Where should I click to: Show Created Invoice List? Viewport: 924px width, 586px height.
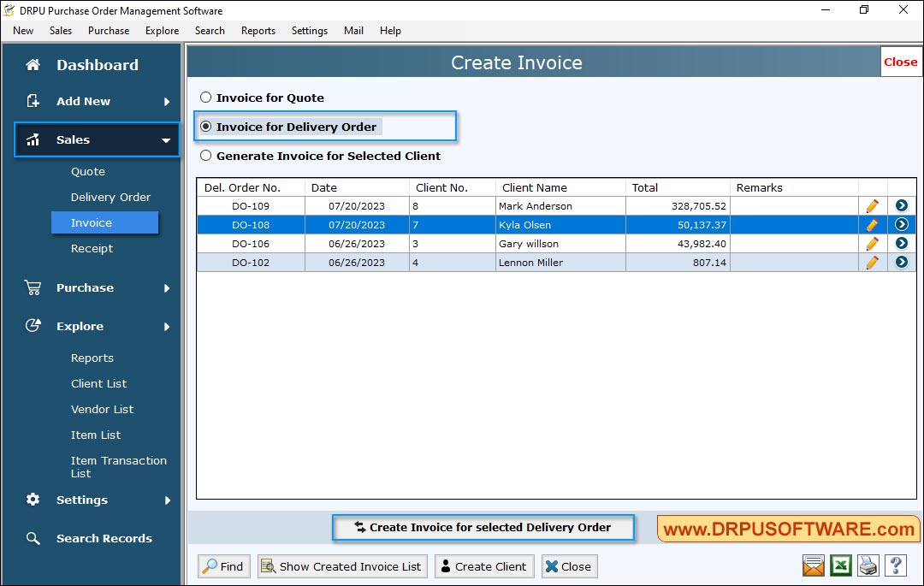[341, 565]
